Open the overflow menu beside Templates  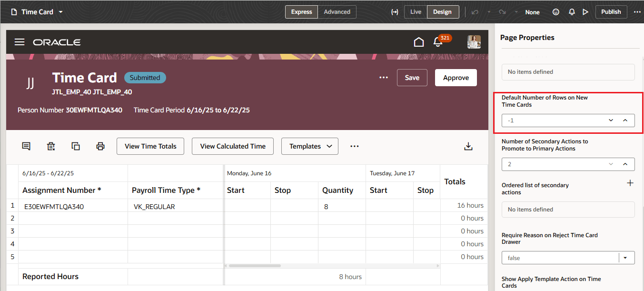tap(354, 146)
